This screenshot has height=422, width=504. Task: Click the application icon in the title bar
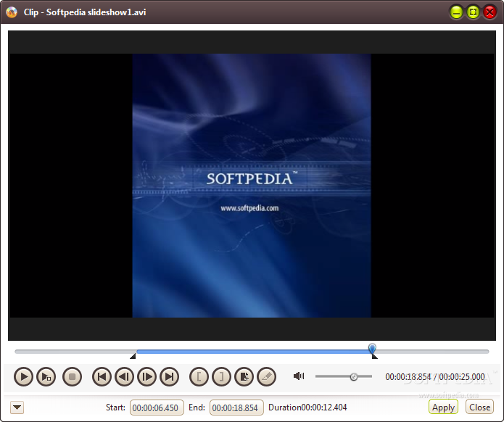click(x=12, y=12)
